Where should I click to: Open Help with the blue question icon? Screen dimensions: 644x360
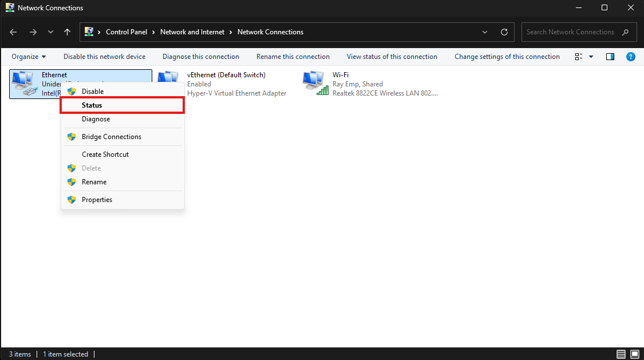(630, 57)
